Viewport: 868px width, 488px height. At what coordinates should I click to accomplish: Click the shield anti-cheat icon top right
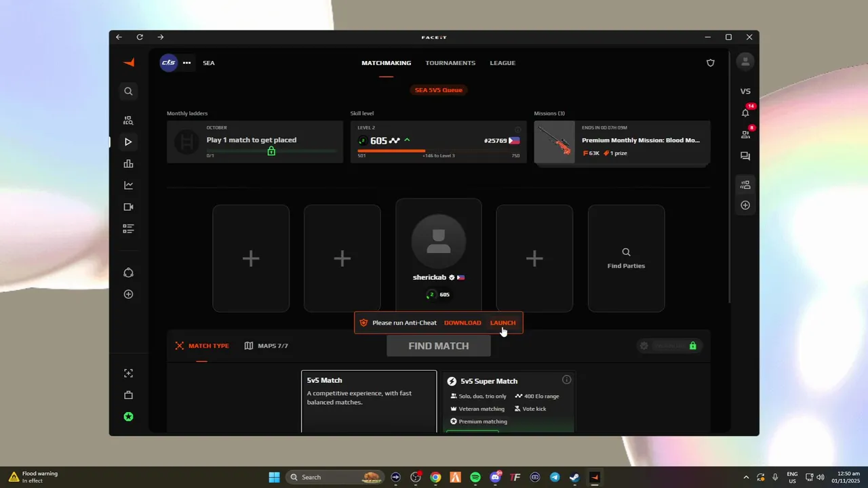(x=711, y=63)
